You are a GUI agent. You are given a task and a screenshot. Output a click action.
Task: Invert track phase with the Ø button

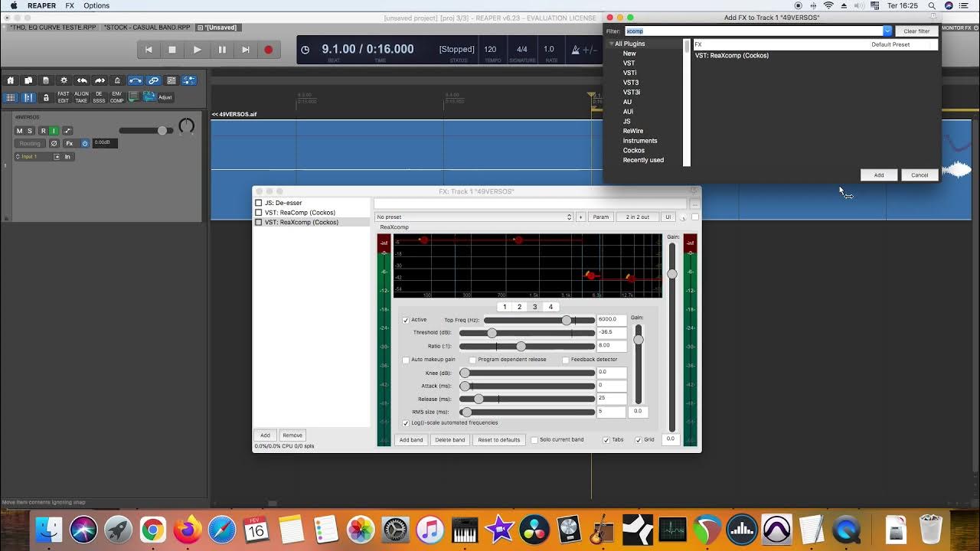pos(54,143)
